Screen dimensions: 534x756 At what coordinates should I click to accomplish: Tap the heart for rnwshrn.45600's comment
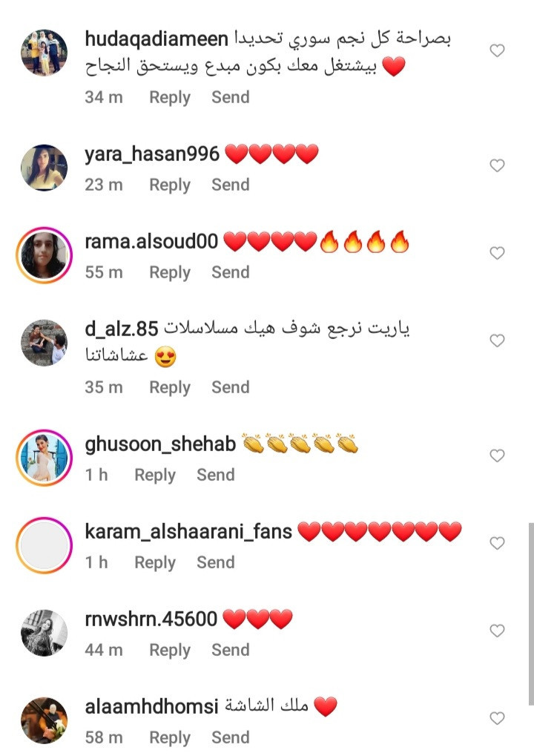pos(497,631)
